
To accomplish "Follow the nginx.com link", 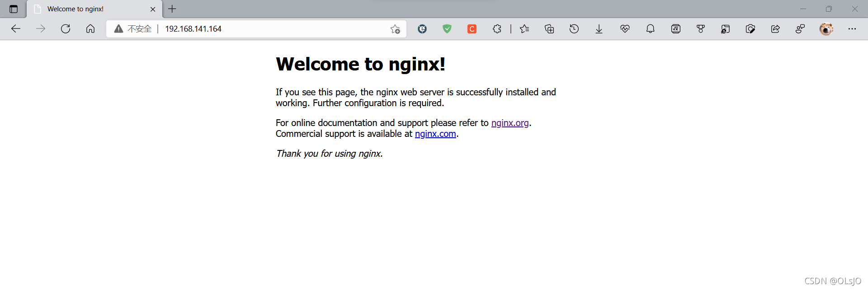I will tap(435, 134).
